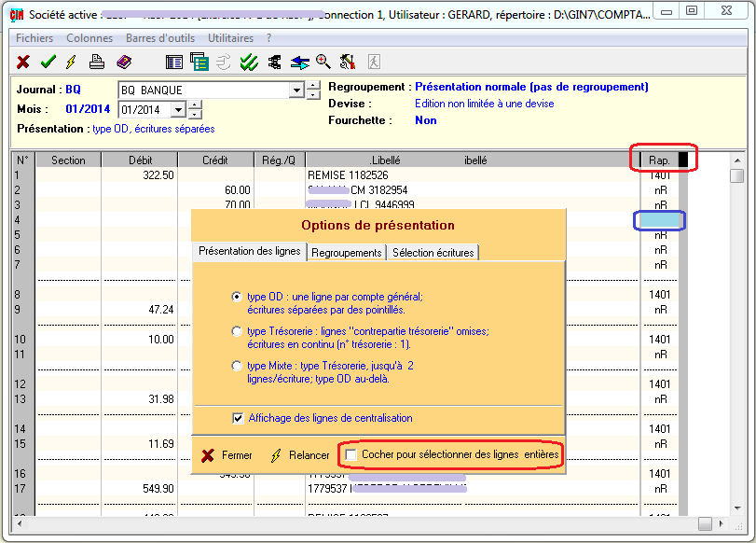Click the yellow lightning bolt toolbar icon
The image size is (756, 543).
click(x=70, y=62)
